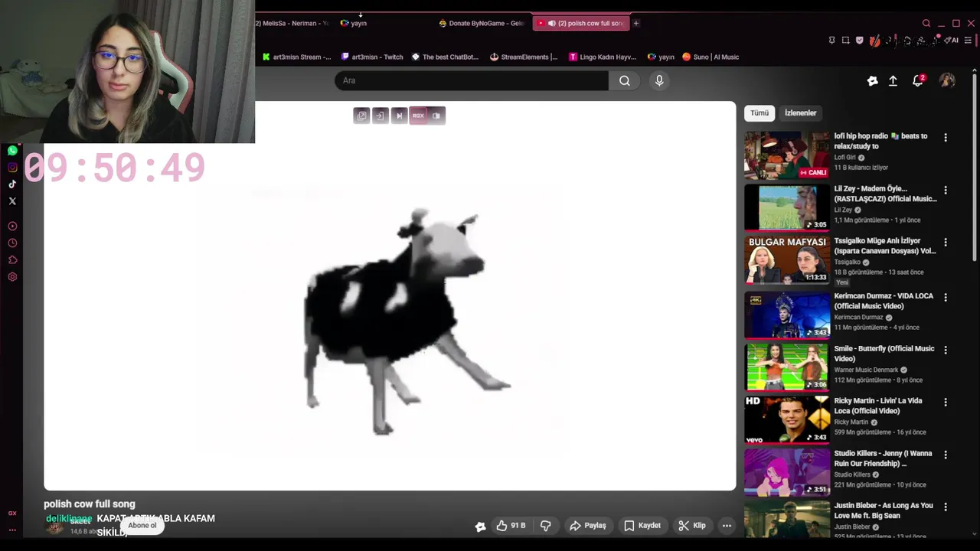The height and width of the screenshot is (551, 980).
Task: Switch to 'Donate ByNoGame' tab
Action: point(482,23)
